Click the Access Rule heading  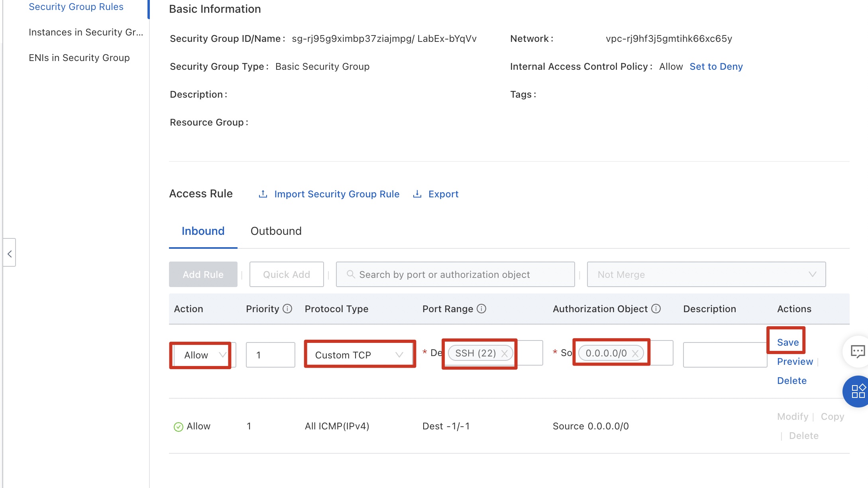[201, 194]
